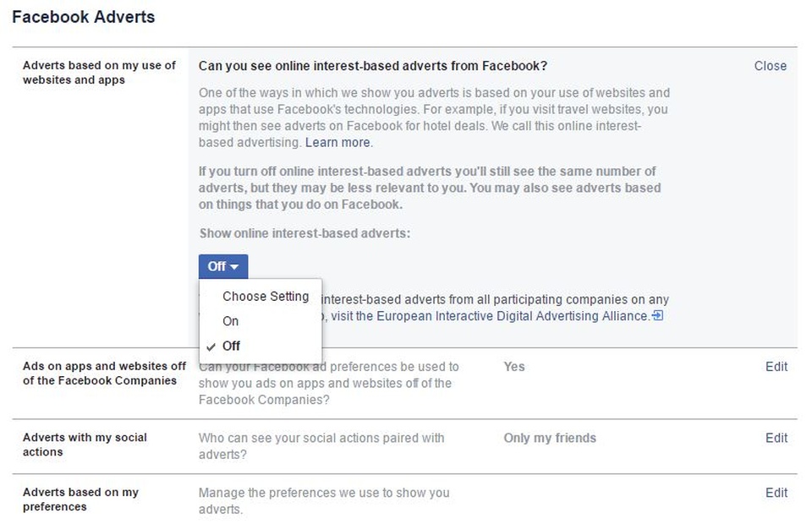Click the Only my friends value
Viewport: 812px width, 524px height.
click(x=549, y=438)
